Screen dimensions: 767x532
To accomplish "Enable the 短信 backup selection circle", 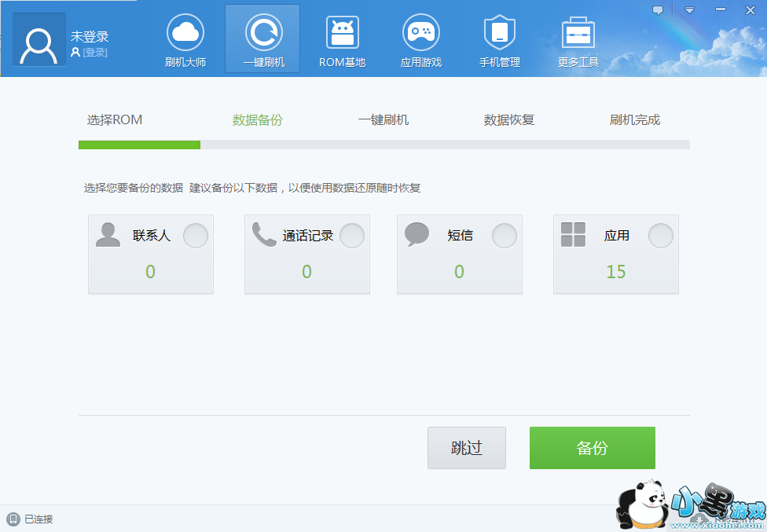I will 504,236.
